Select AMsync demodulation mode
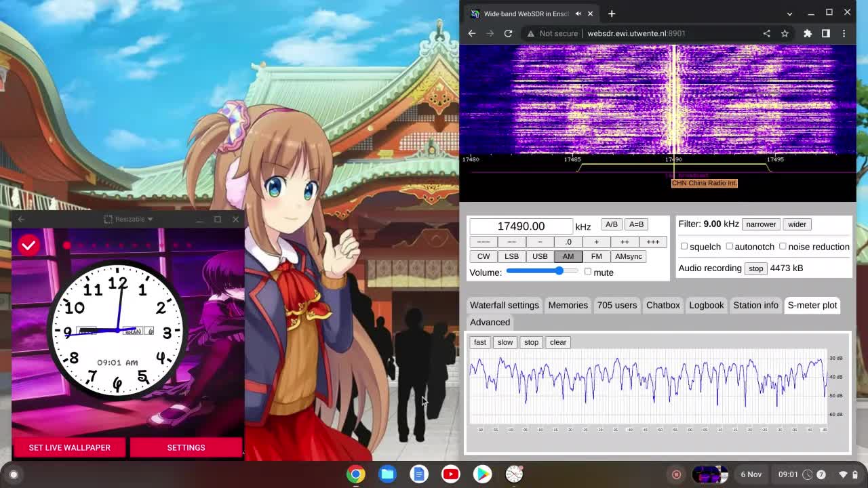 point(628,256)
